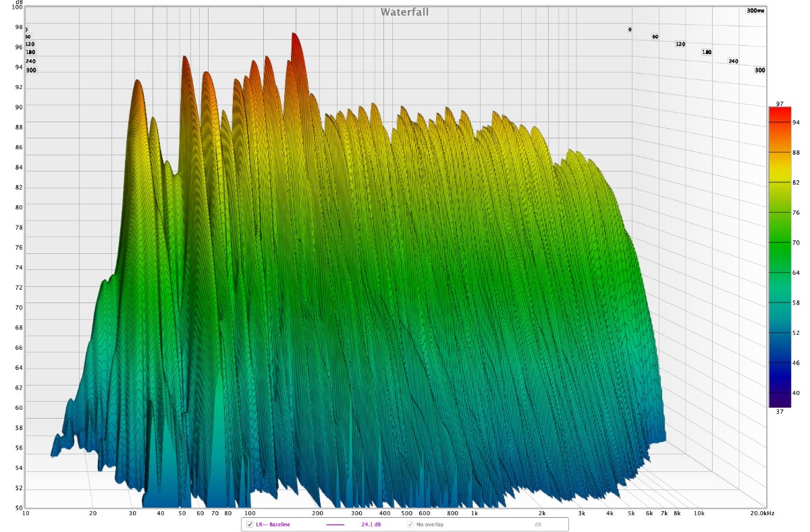Click the 300ms time span label
This screenshot has height=532, width=810.
click(755, 11)
